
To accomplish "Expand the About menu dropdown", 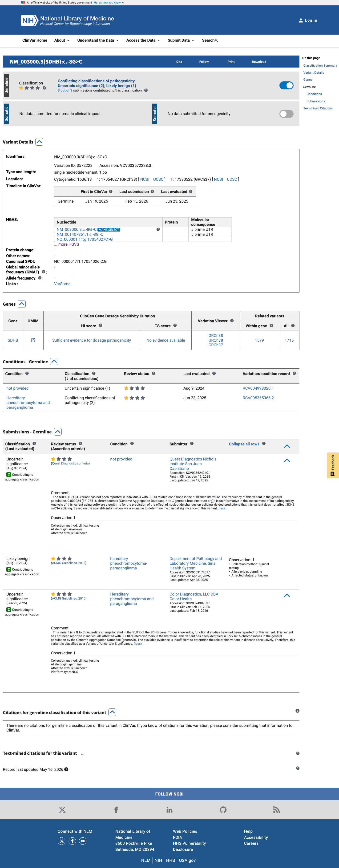I will pos(62,40).
